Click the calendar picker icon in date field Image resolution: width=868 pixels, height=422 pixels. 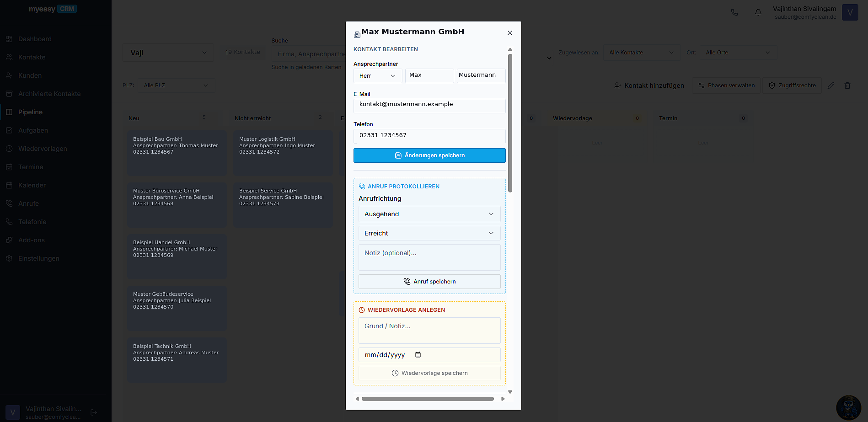pos(418,355)
